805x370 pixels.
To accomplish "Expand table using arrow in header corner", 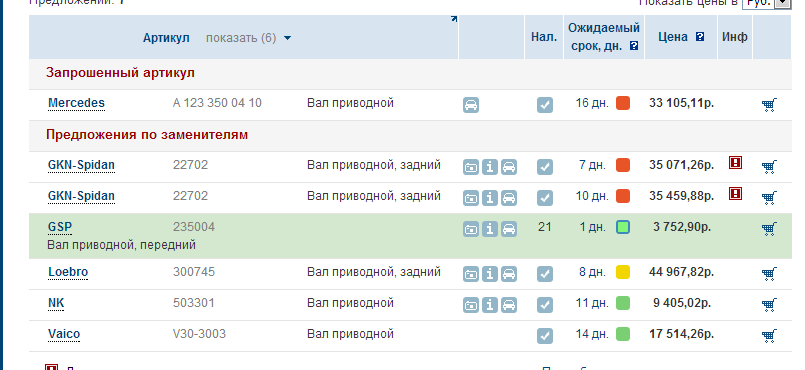I will (454, 19).
